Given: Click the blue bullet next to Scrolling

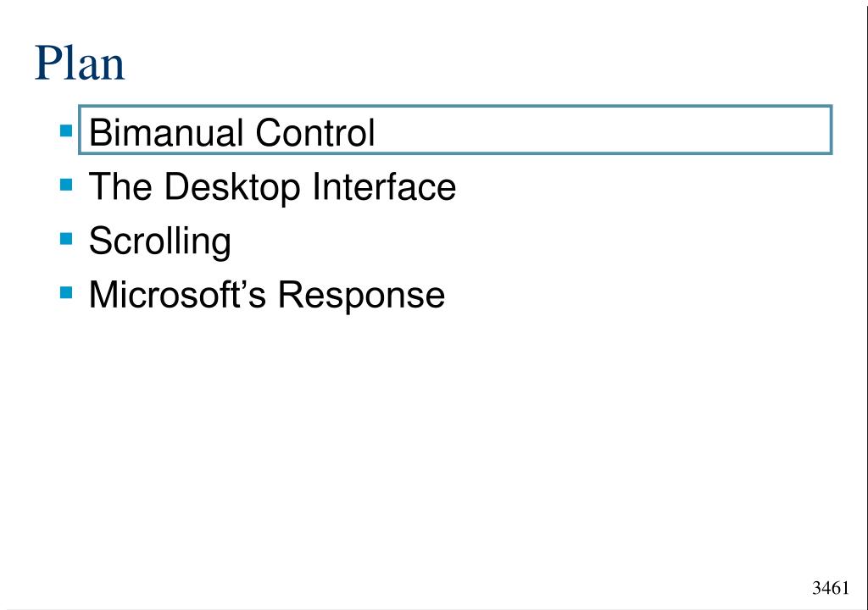Looking at the screenshot, I should pyautogui.click(x=66, y=239).
